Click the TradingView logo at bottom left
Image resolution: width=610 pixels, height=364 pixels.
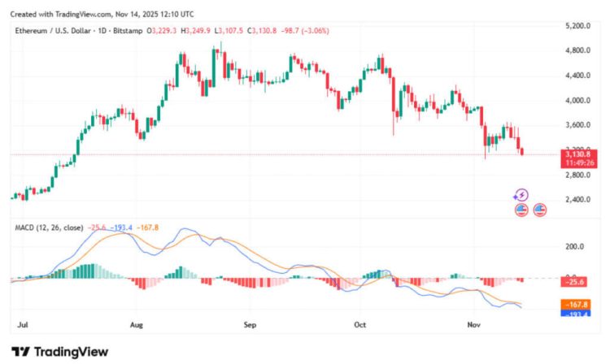[x=59, y=352]
